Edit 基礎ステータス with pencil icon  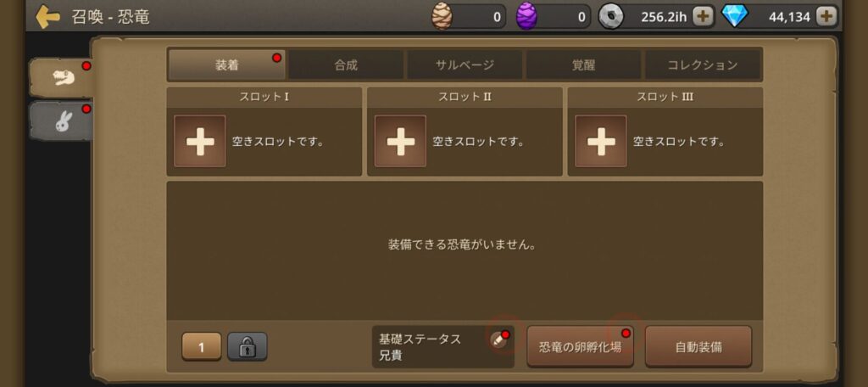click(x=498, y=339)
